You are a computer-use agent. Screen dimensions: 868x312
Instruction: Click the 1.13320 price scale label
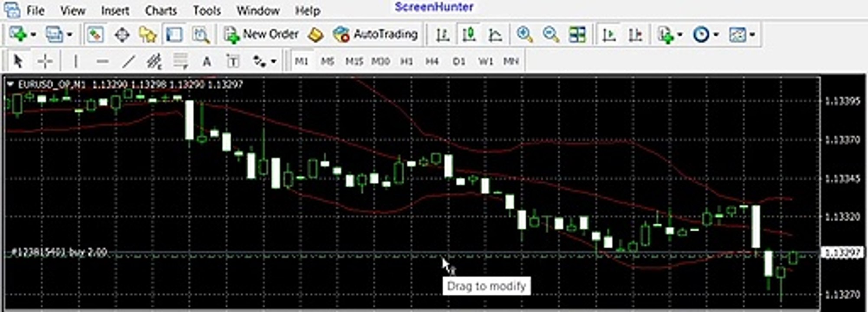coord(842,217)
